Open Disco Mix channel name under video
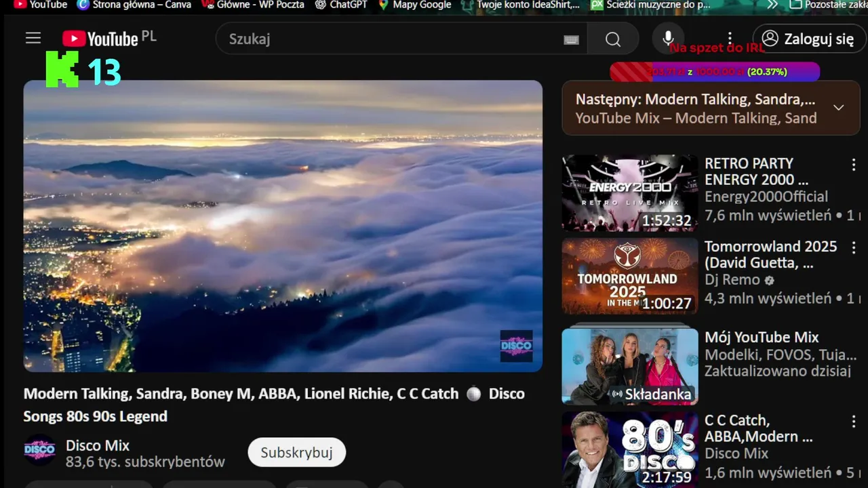Viewport: 868px width, 488px height. (98, 445)
